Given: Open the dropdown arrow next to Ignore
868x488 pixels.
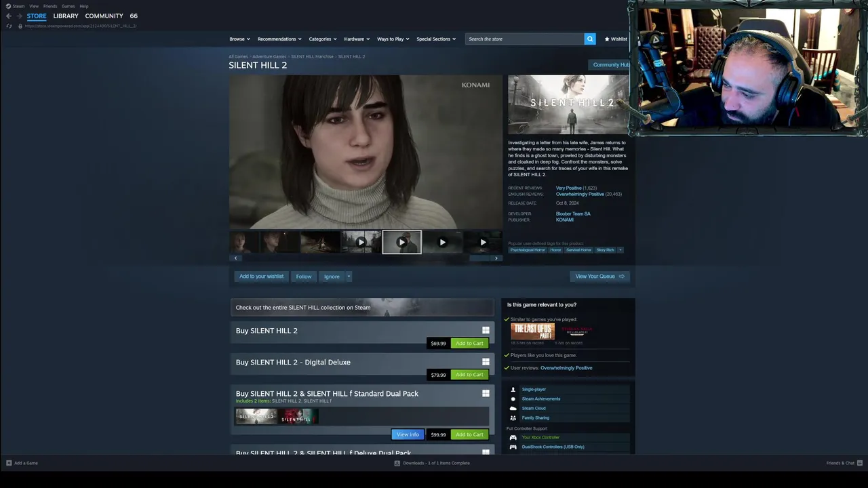Looking at the screenshot, I should click(x=349, y=277).
